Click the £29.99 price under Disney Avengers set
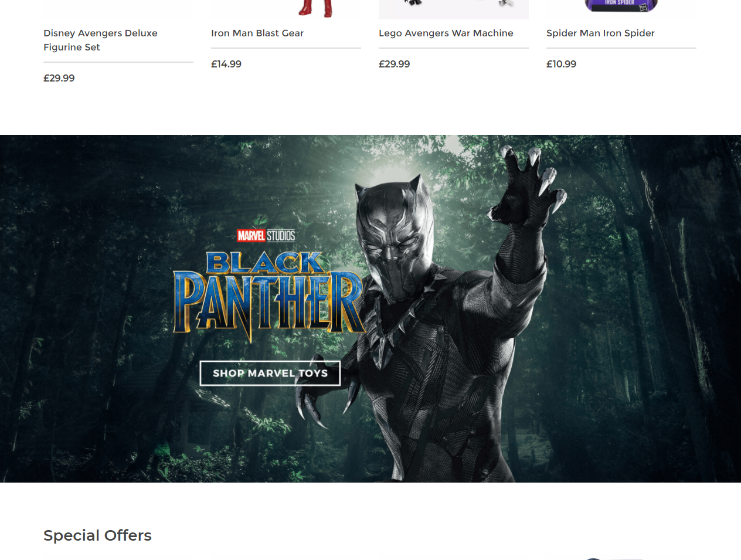Screen dimensions: 741x560 59,78
